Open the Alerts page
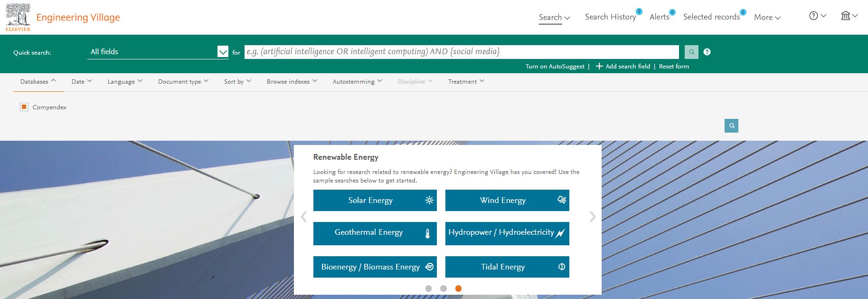This screenshot has height=299, width=868. [x=659, y=17]
